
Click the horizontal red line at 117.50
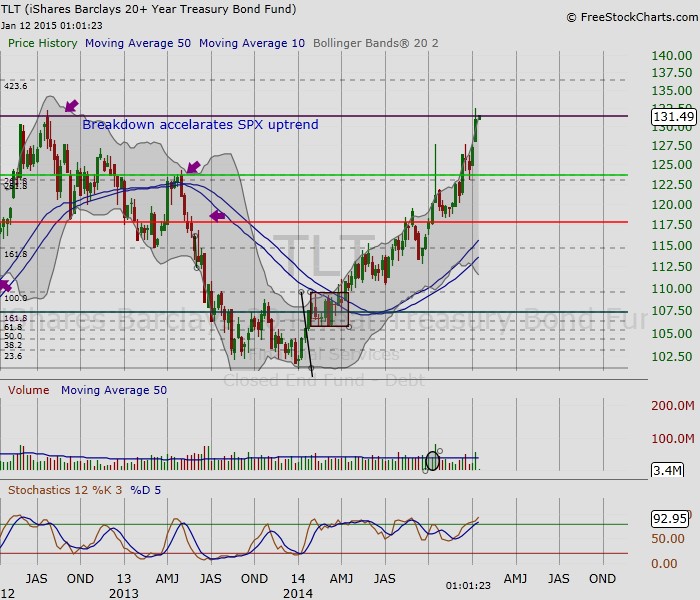[314, 222]
